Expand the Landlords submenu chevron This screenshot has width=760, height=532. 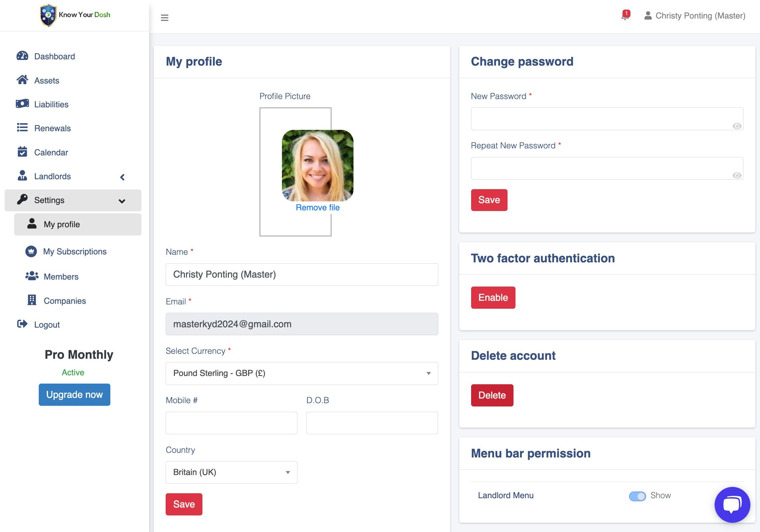tap(122, 177)
